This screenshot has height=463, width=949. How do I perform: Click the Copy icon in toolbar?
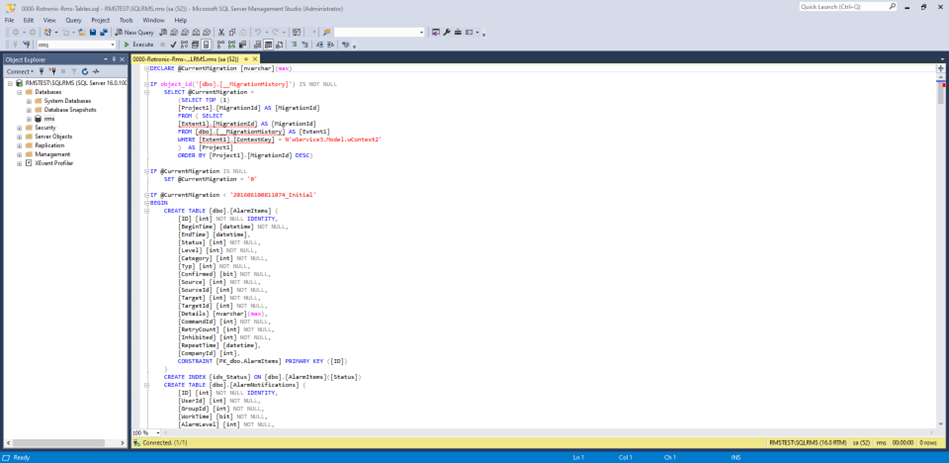pos(232,32)
